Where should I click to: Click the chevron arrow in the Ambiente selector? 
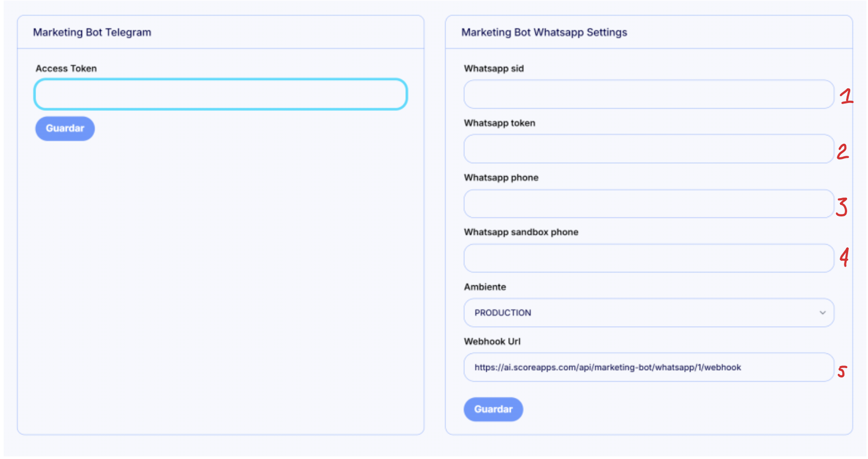(x=823, y=313)
